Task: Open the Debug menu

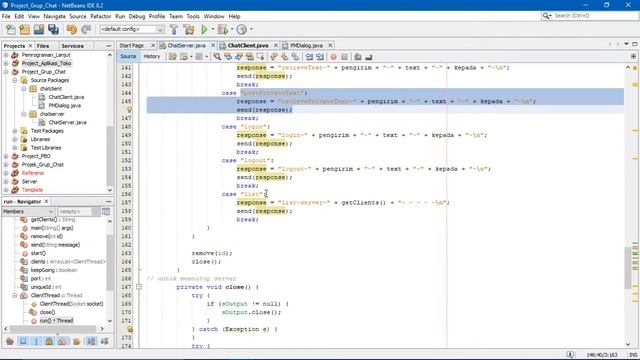Action: (x=137, y=16)
